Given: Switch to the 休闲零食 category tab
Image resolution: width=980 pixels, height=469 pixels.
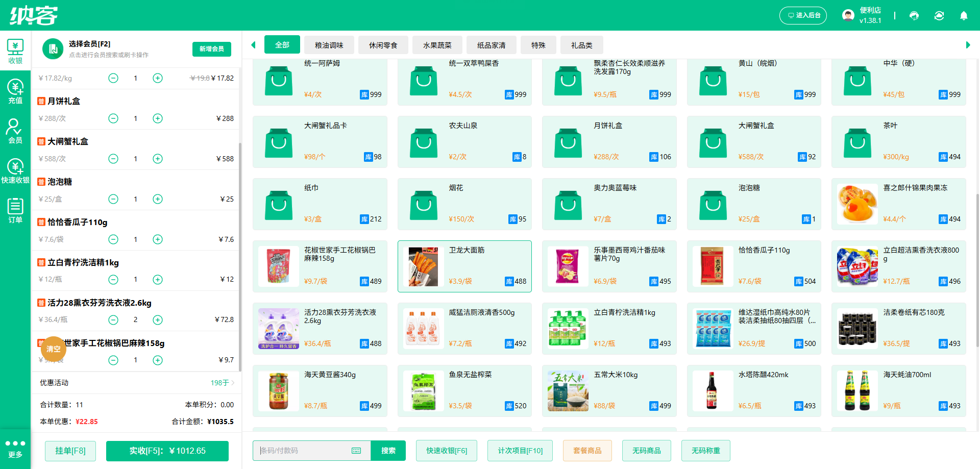Looking at the screenshot, I should coord(383,45).
